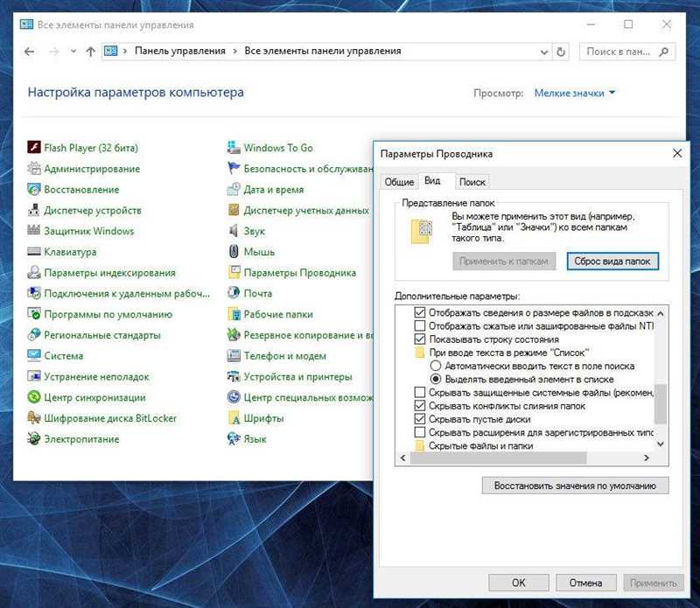Image resolution: width=700 pixels, height=608 pixels.
Task: Click the Мышь icon
Action: pyautogui.click(x=234, y=251)
